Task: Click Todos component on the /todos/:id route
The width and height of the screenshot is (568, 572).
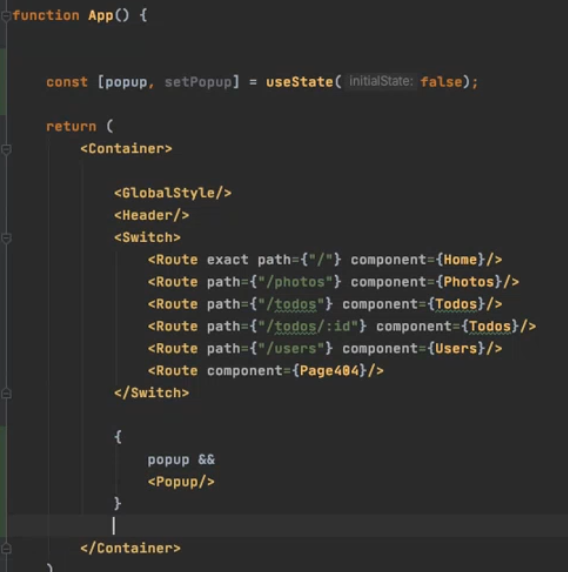Action: pos(490,326)
